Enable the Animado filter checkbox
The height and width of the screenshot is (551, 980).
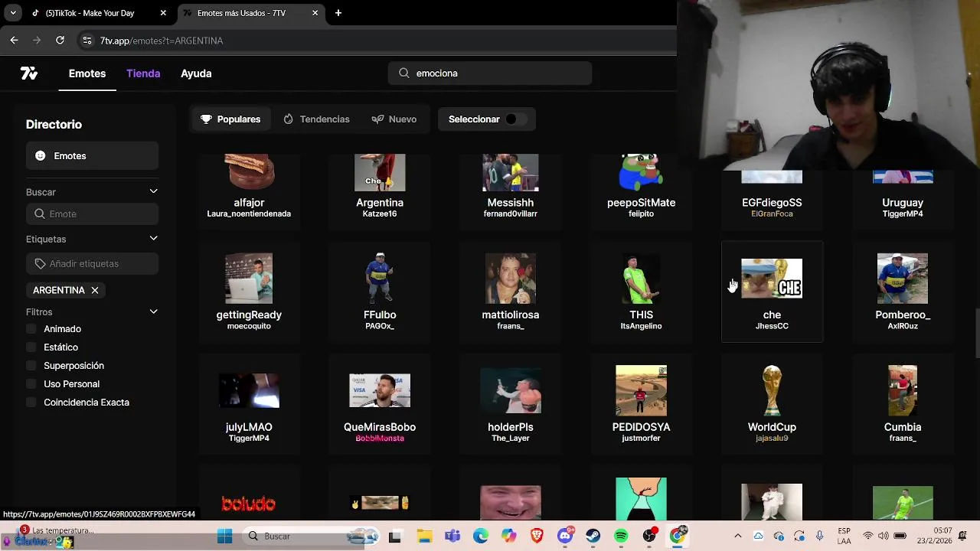31,329
